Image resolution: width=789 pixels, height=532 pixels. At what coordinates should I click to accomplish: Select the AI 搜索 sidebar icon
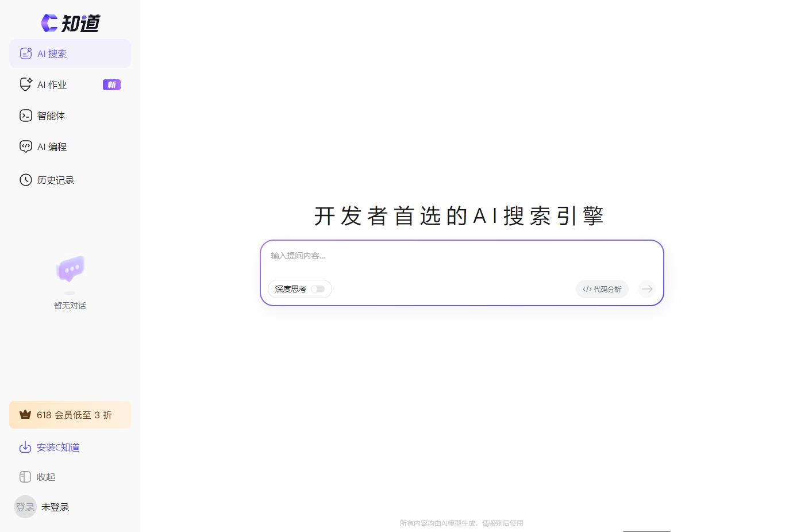[x=25, y=53]
